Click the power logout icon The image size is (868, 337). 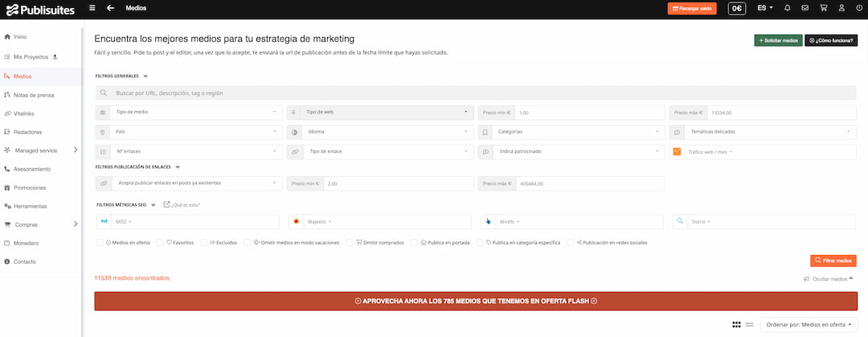(x=858, y=8)
